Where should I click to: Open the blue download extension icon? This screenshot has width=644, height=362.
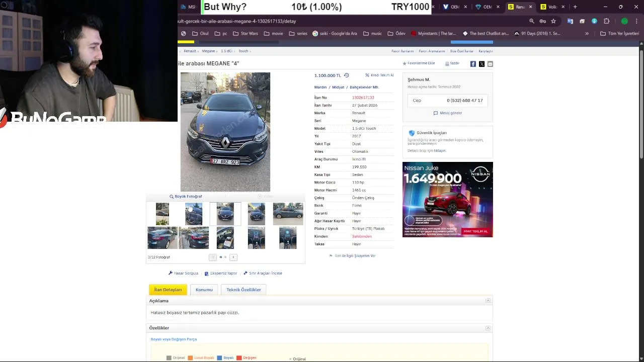(x=594, y=21)
